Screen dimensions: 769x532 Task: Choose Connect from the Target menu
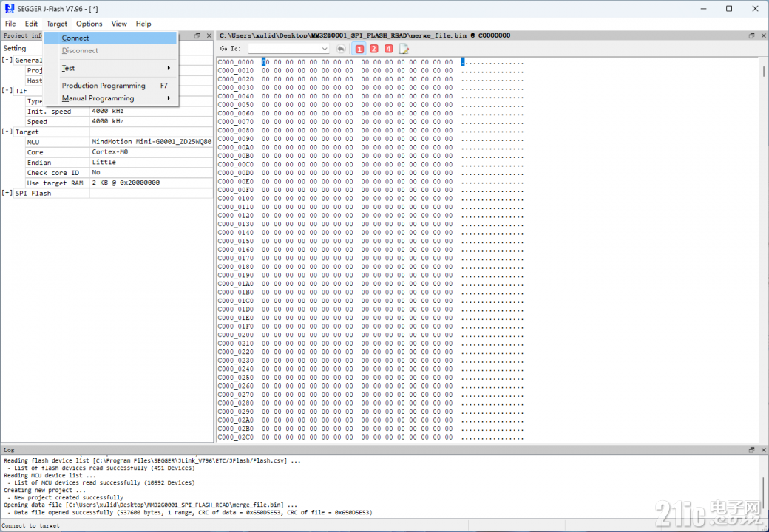pos(110,38)
